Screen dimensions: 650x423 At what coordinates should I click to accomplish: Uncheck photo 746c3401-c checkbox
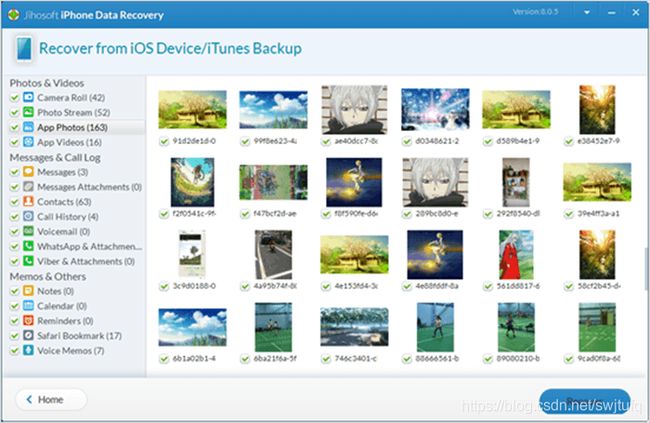point(326,359)
